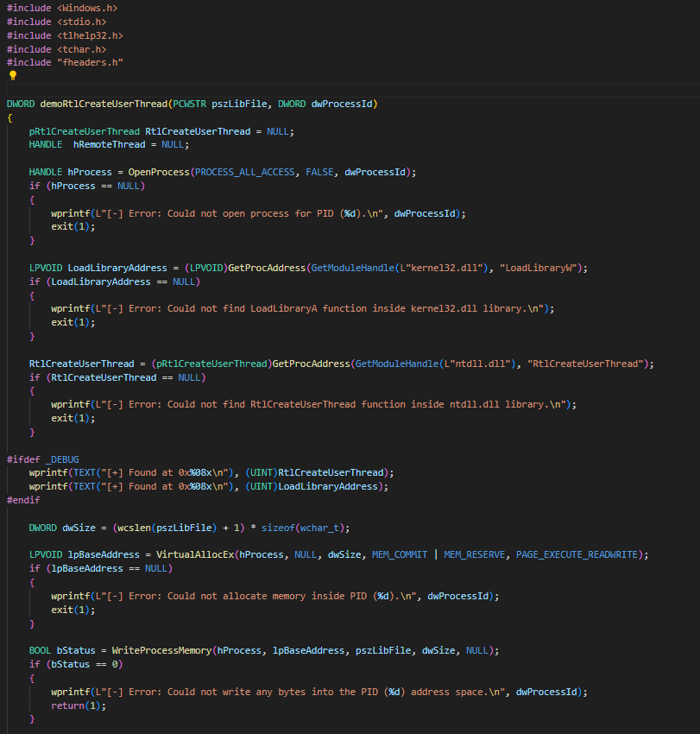Click the PCWSTR parameter type
The image size is (700, 734).
190,104
